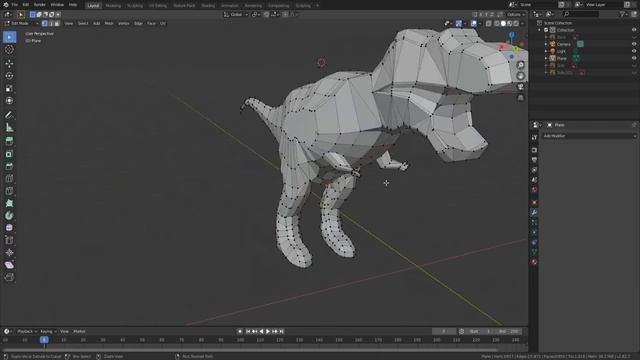Image resolution: width=640 pixels, height=360 pixels.
Task: Open the Vertex menu in viewport header
Action: pyautogui.click(x=124, y=24)
